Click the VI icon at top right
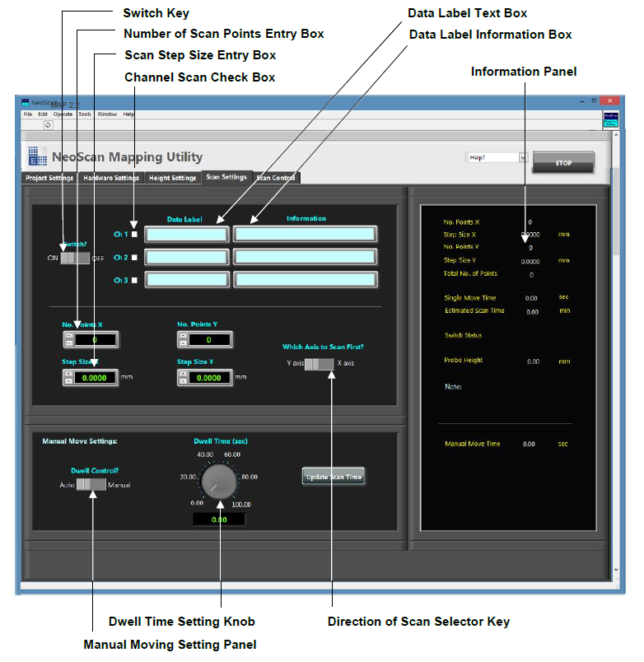 610,119
